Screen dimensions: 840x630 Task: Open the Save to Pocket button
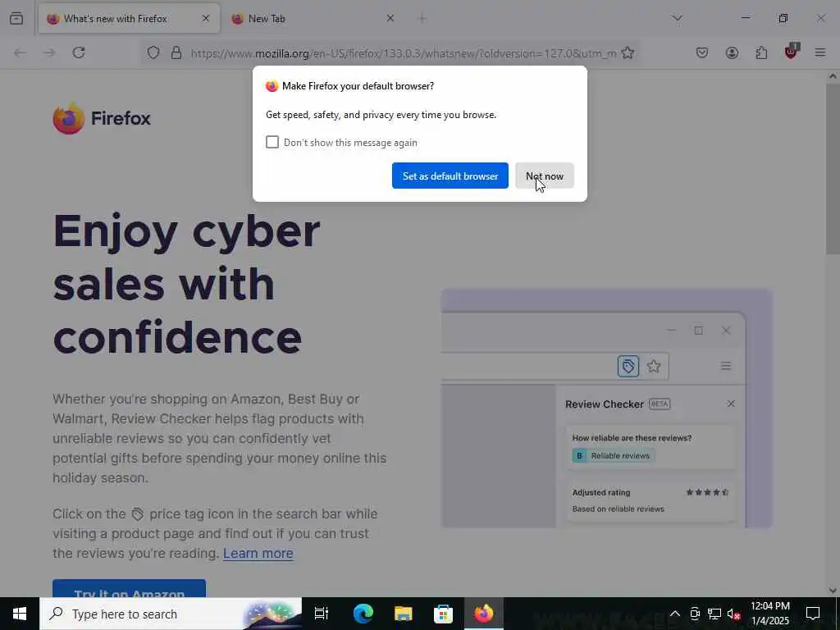[702, 52]
